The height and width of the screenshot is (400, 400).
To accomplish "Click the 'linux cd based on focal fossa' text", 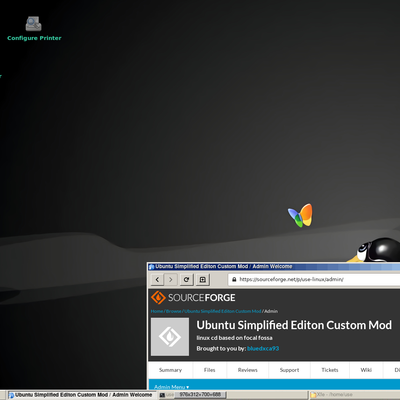I will point(234,338).
